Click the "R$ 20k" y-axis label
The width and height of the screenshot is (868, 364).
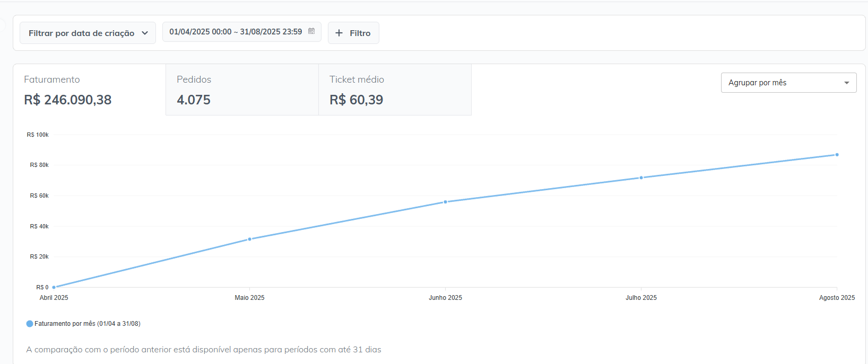click(39, 256)
